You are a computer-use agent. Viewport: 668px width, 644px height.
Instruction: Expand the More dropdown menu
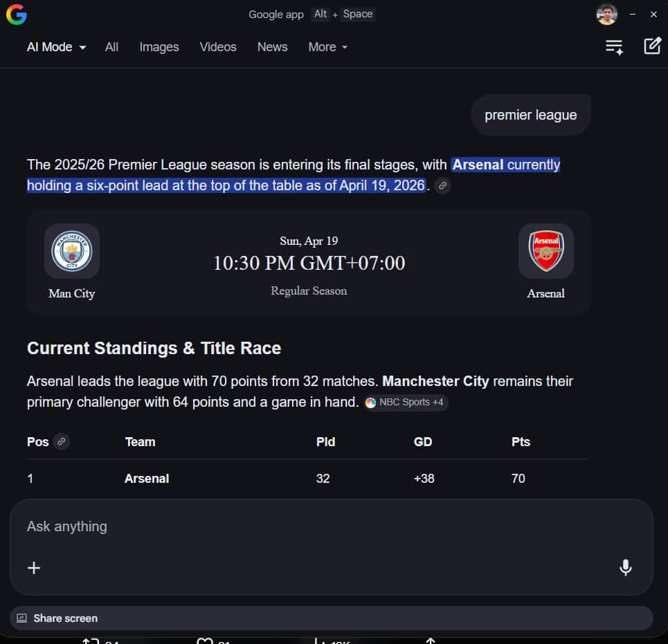[328, 47]
